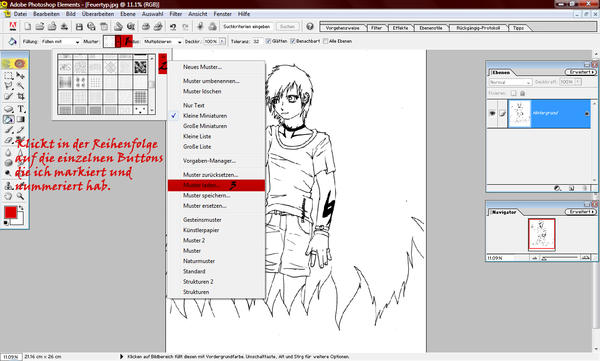The height and width of the screenshot is (361, 600).
Task: Create a new document via toolbar icon
Action: pos(28,26)
